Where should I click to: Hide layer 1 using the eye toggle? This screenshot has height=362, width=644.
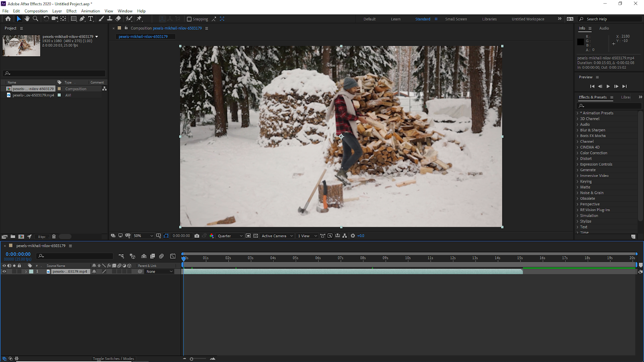click(x=4, y=271)
